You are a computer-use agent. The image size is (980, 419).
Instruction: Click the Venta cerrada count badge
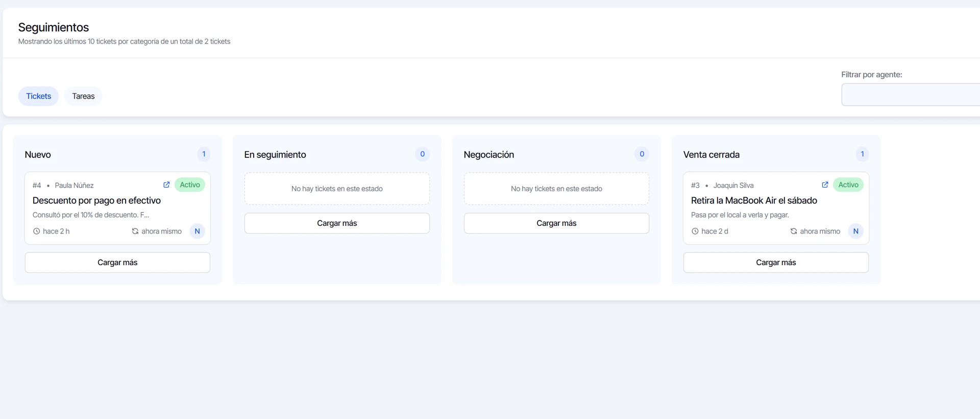pos(863,154)
